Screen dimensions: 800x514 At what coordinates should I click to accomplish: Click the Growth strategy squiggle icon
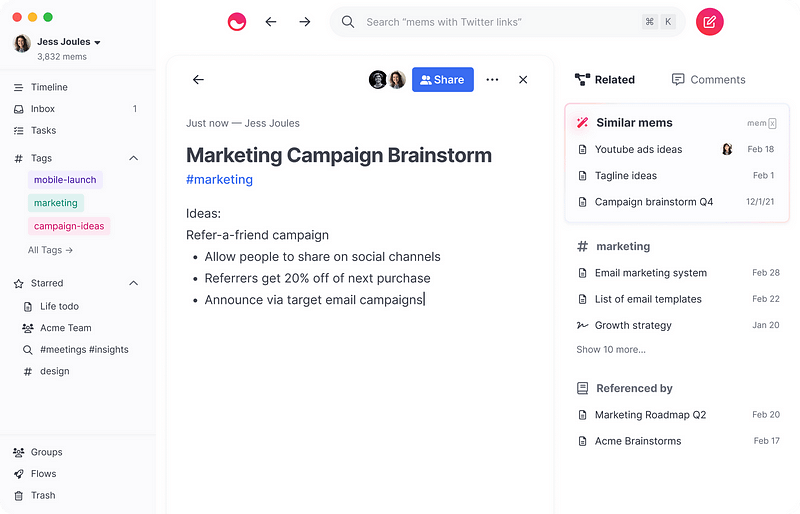coord(582,325)
